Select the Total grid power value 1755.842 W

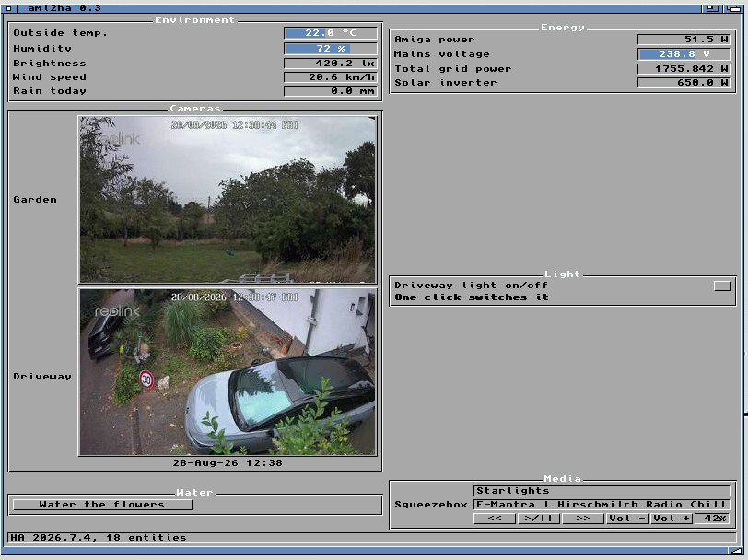684,69
